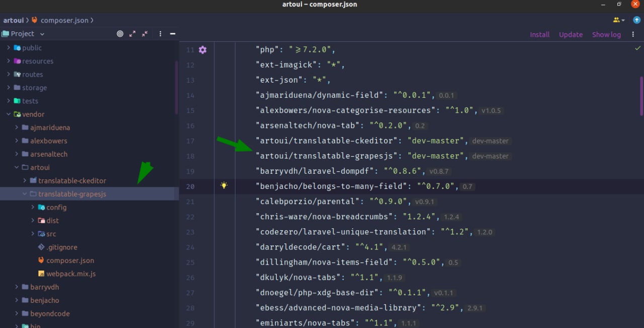This screenshot has height=328, width=644.
Task: Click Install in the composer toolbar
Action: tap(539, 35)
